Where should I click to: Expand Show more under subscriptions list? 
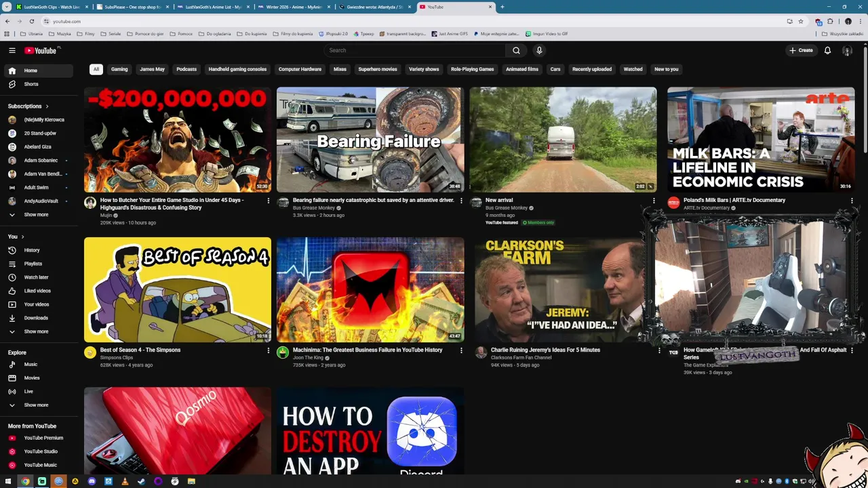pyautogui.click(x=38, y=215)
